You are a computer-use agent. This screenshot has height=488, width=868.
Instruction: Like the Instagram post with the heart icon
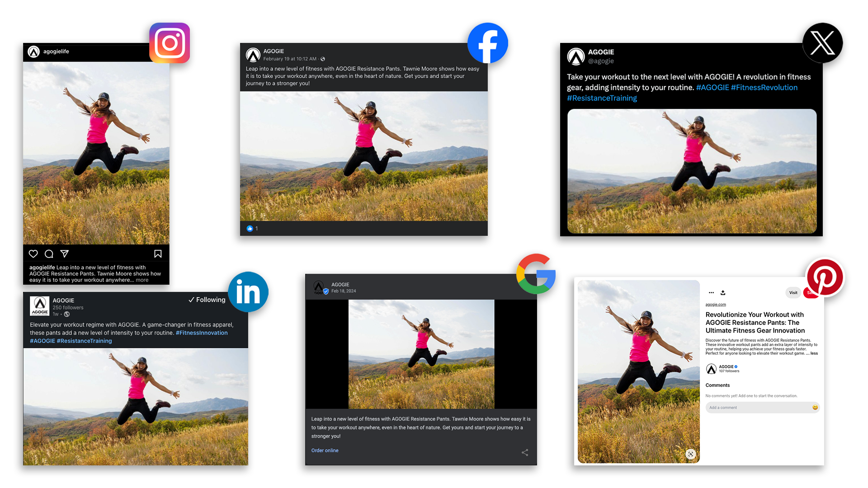point(33,254)
